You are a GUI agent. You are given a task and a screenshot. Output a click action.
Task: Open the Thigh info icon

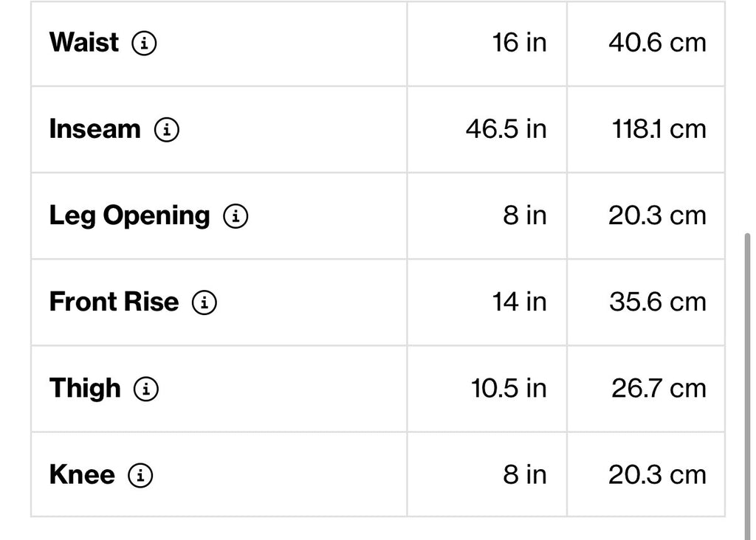(x=146, y=389)
